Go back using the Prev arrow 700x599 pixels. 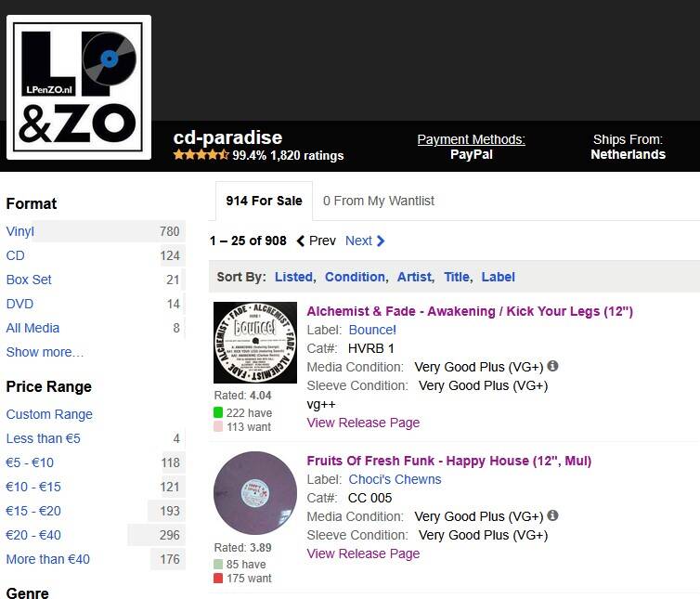[316, 241]
